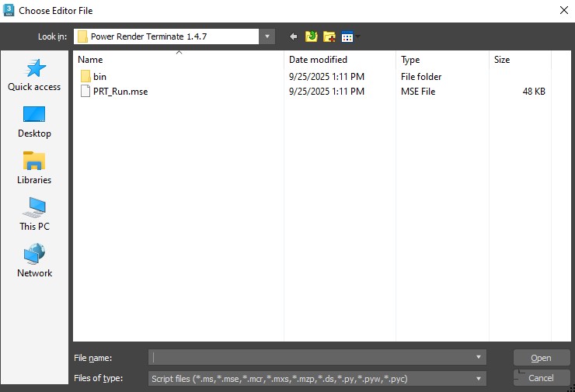Click the Open button

point(542,358)
